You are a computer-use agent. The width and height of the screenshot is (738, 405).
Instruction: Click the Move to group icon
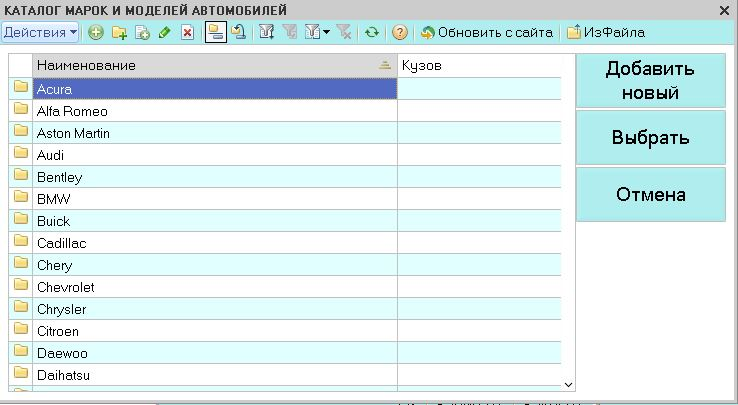click(239, 32)
